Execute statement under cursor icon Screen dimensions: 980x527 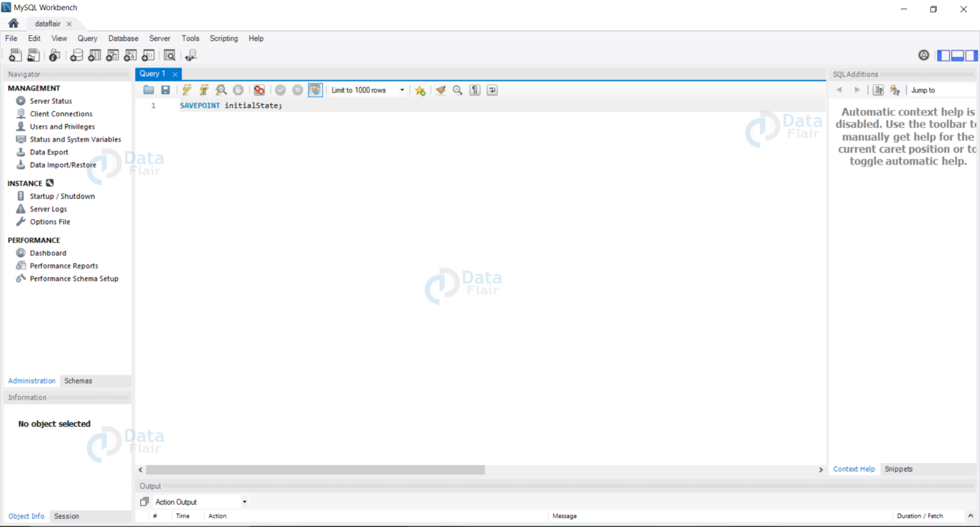[x=204, y=90]
